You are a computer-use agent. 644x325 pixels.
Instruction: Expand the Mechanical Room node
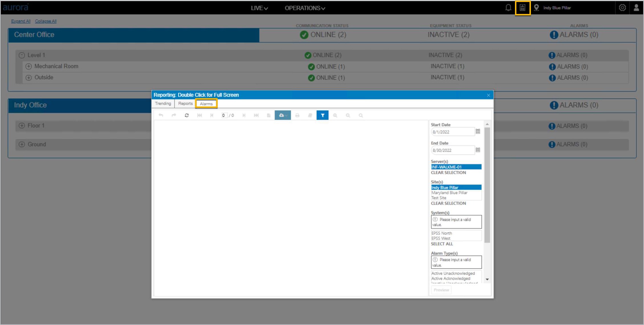[28, 66]
